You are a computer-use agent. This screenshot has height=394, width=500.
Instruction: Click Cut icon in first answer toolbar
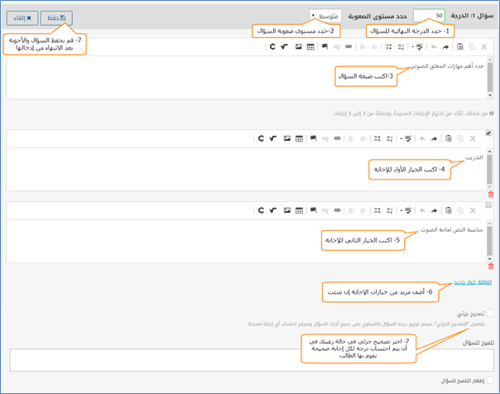click(x=473, y=139)
